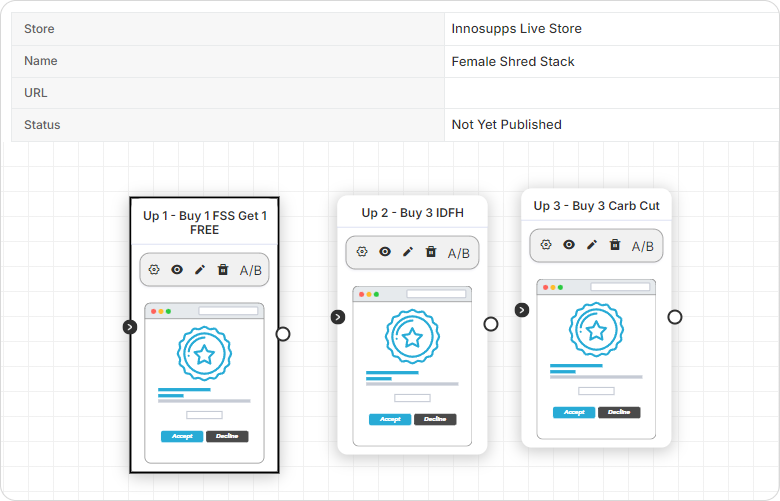Edit Up 2 IDFH node with pencil
This screenshot has height=501, width=780.
tap(408, 252)
